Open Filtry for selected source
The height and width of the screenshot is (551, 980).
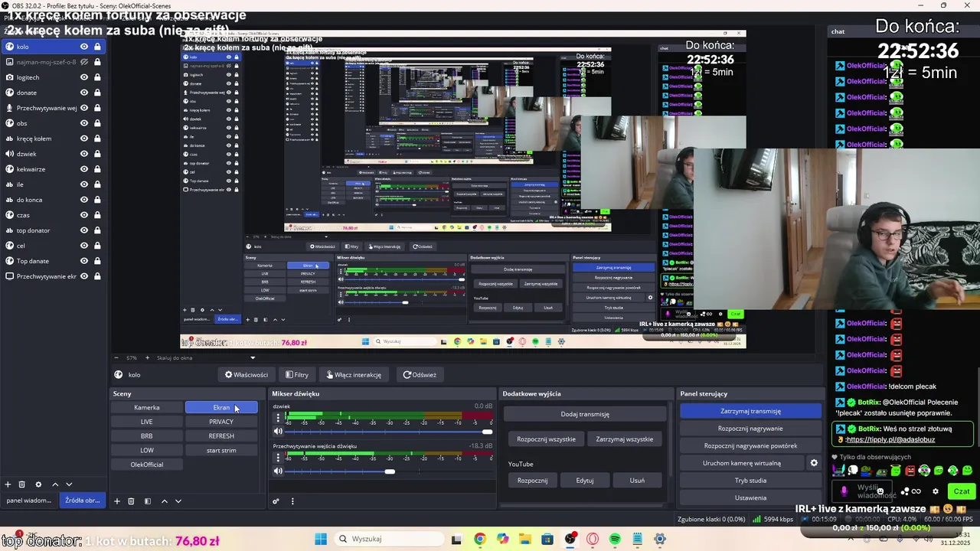pyautogui.click(x=296, y=375)
